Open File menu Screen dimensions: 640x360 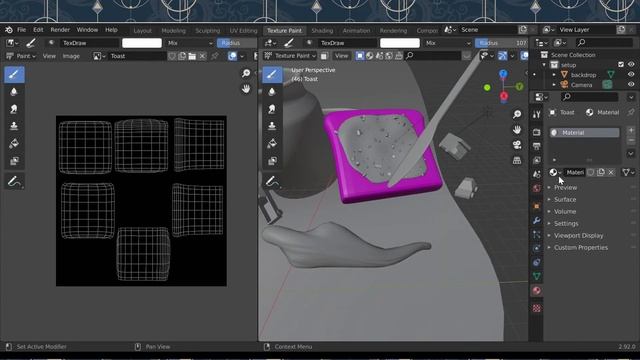tap(22, 30)
